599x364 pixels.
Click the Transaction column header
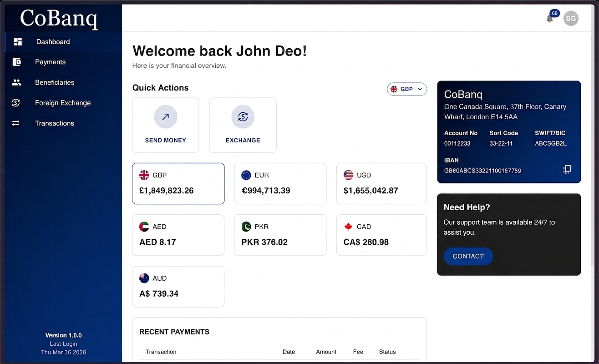coord(161,352)
